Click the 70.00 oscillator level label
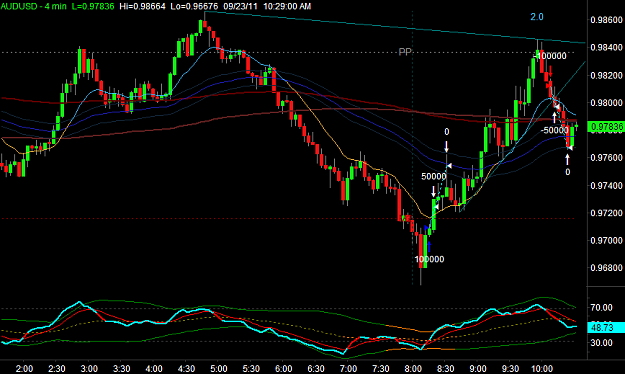625x374 pixels. tap(601, 307)
